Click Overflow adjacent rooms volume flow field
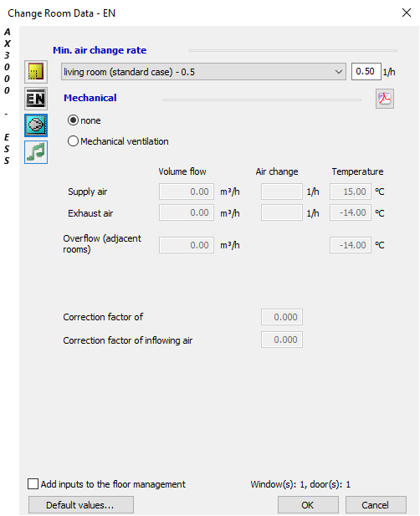 click(187, 245)
